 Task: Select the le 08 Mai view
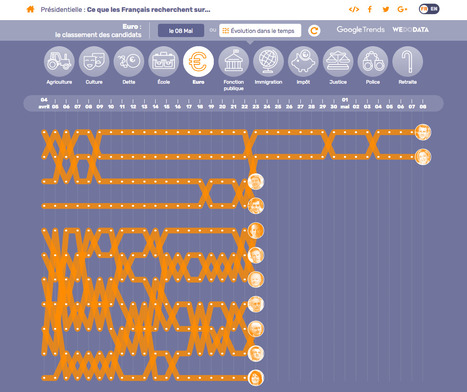[181, 31]
